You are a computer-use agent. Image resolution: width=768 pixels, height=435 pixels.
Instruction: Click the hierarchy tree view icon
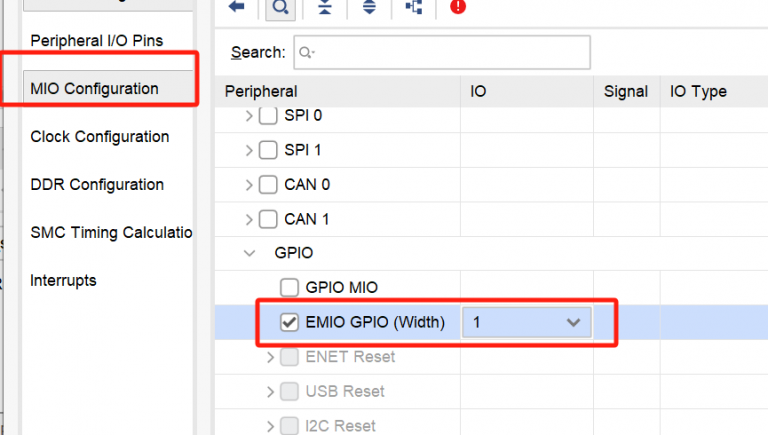point(413,7)
